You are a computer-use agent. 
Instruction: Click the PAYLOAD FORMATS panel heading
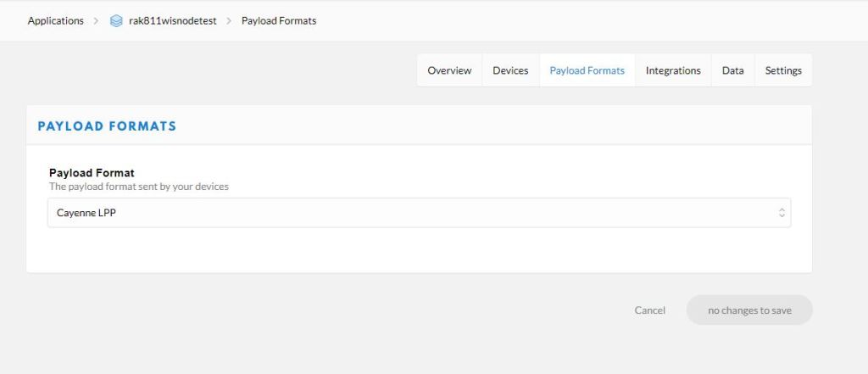pyautogui.click(x=107, y=126)
